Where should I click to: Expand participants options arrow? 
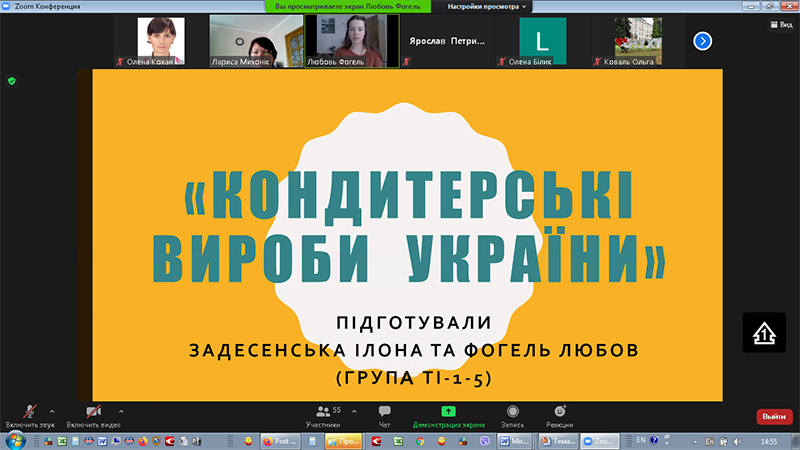354,412
